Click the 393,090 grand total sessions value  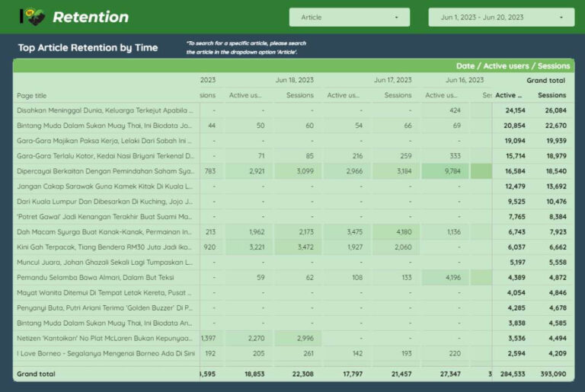(x=551, y=374)
